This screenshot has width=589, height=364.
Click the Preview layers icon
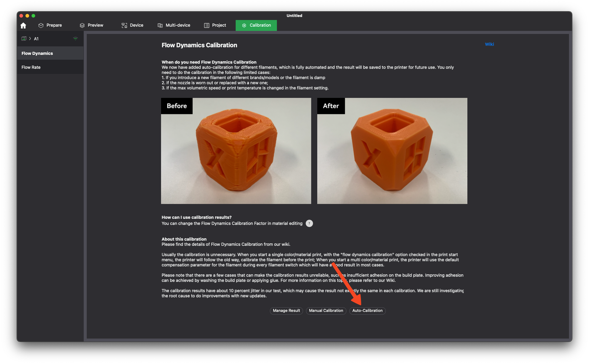(82, 25)
